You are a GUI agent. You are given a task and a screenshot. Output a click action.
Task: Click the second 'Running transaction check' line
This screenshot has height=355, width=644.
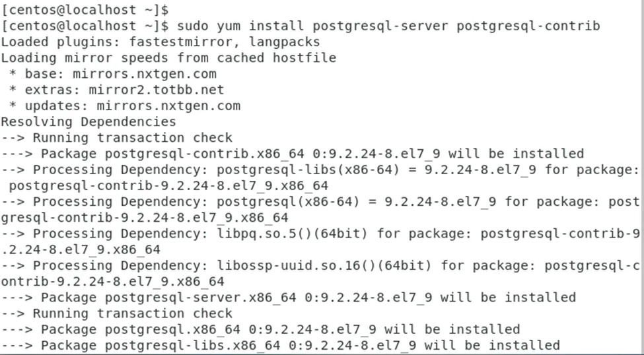click(x=132, y=313)
